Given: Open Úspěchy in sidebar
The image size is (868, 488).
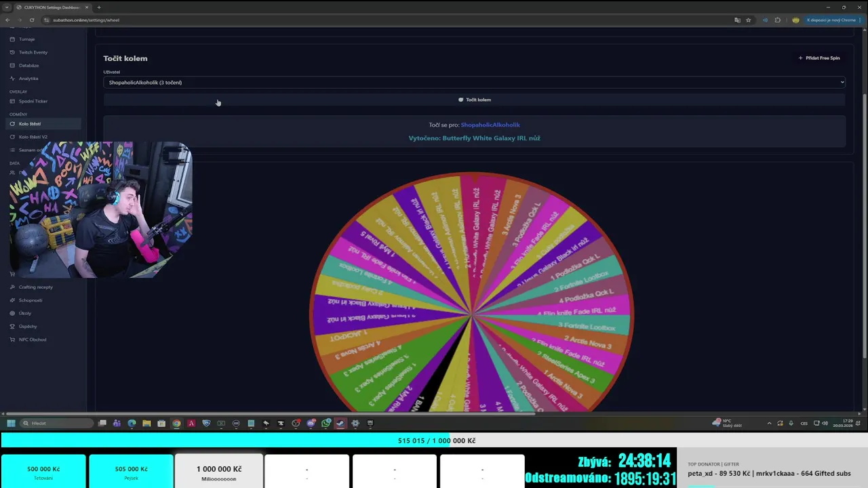Looking at the screenshot, I should (28, 327).
